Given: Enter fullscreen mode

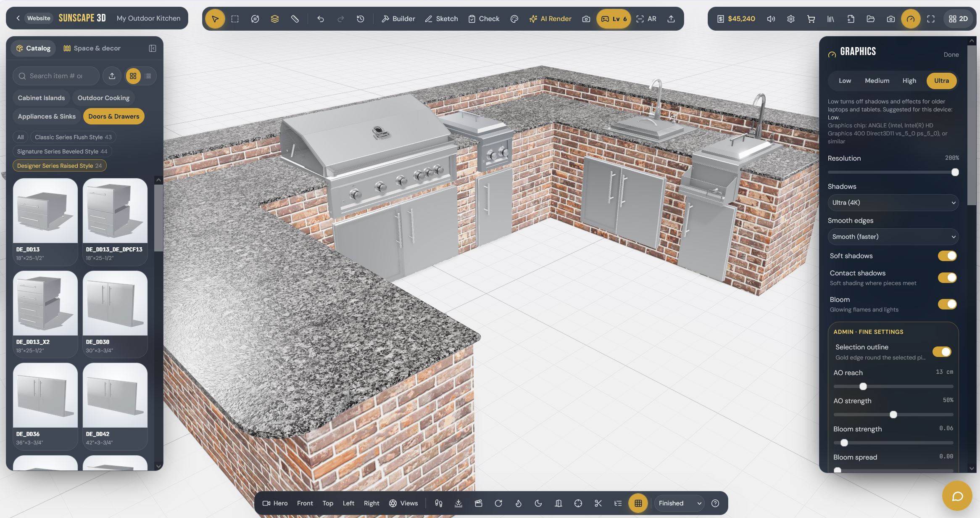Looking at the screenshot, I should 931,19.
